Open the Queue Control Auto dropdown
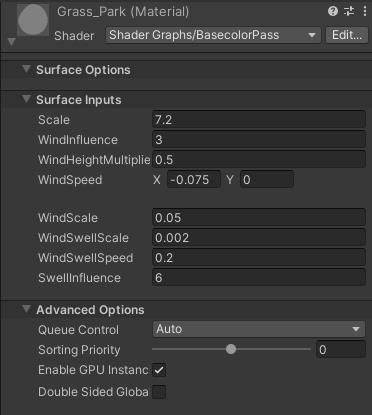The width and height of the screenshot is (372, 415). click(x=259, y=329)
